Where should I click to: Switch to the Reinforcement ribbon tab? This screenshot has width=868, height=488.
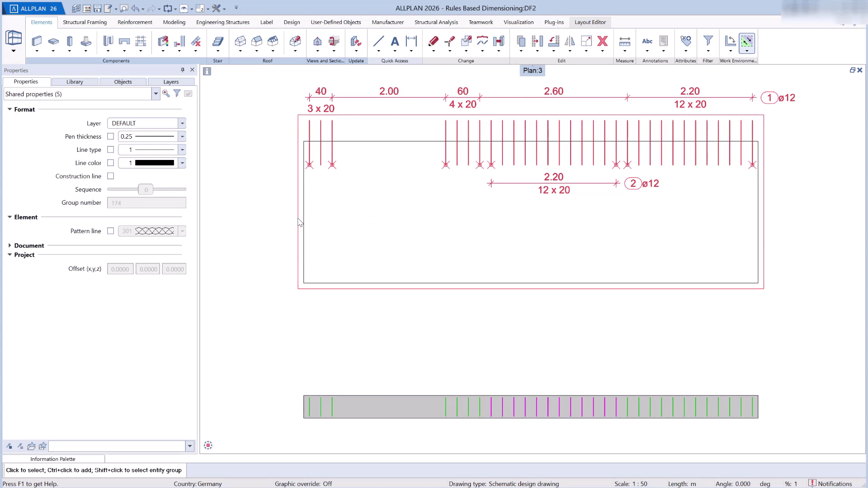135,22
